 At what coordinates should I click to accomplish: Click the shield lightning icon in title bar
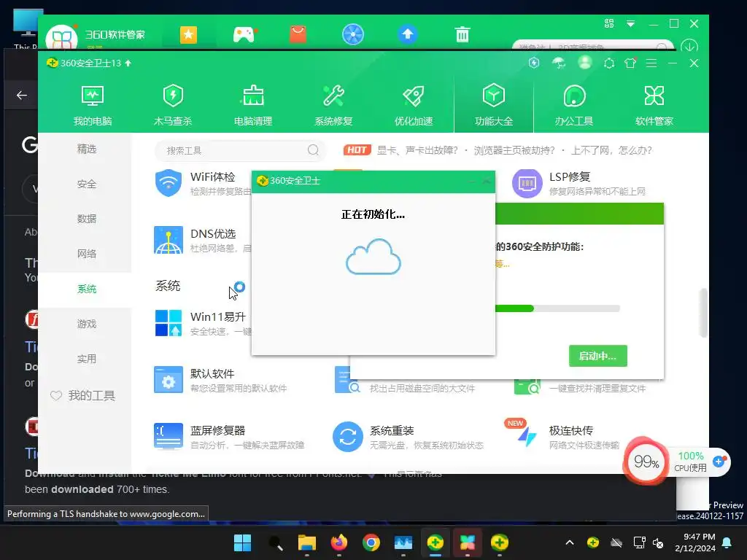[533, 63]
